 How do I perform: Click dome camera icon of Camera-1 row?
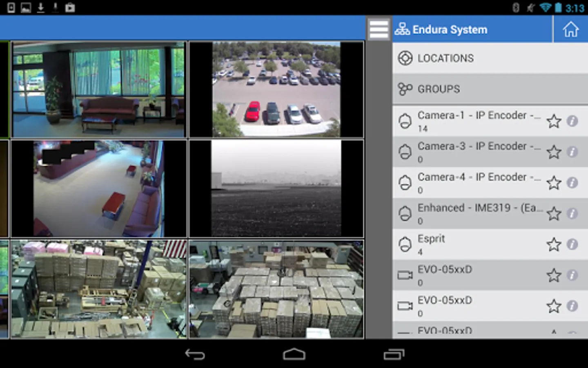coord(405,121)
